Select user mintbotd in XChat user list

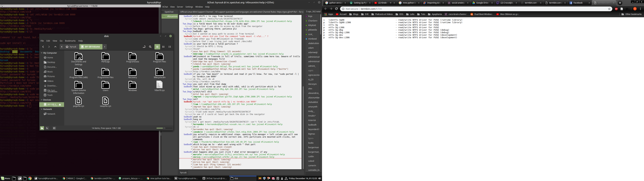(312, 39)
